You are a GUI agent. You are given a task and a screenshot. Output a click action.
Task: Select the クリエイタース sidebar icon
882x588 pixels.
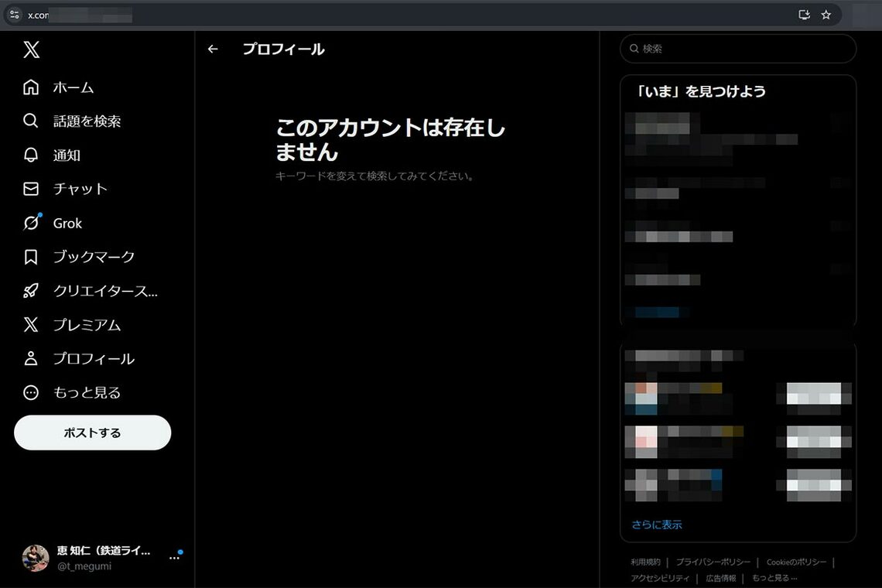point(30,290)
